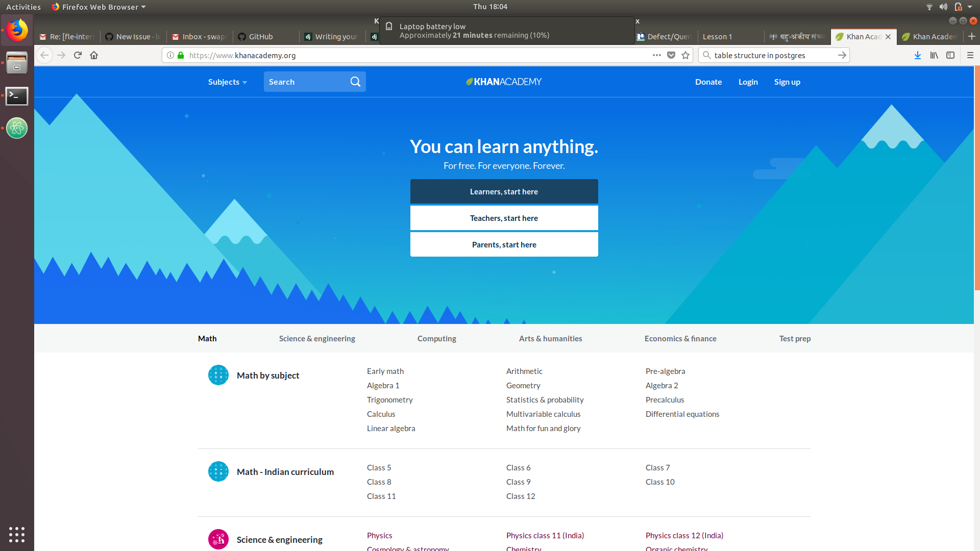The height and width of the screenshot is (551, 980).
Task: Toggle the Firefox sidebar icon
Action: tap(950, 55)
